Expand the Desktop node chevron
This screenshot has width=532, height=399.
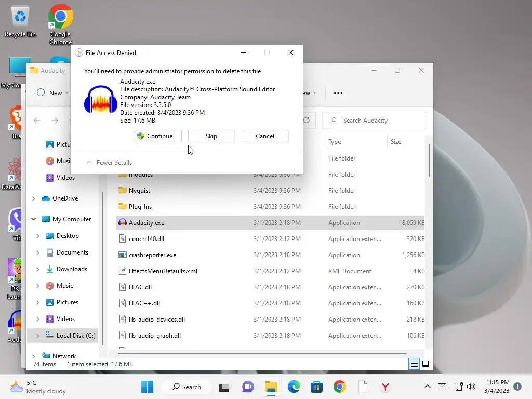(x=37, y=236)
